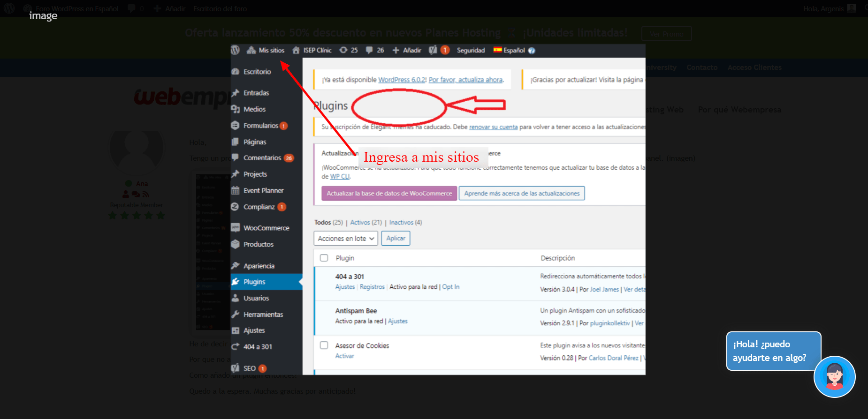Select Plugins in the sidebar menu
The image size is (868, 419).
tap(266, 282)
